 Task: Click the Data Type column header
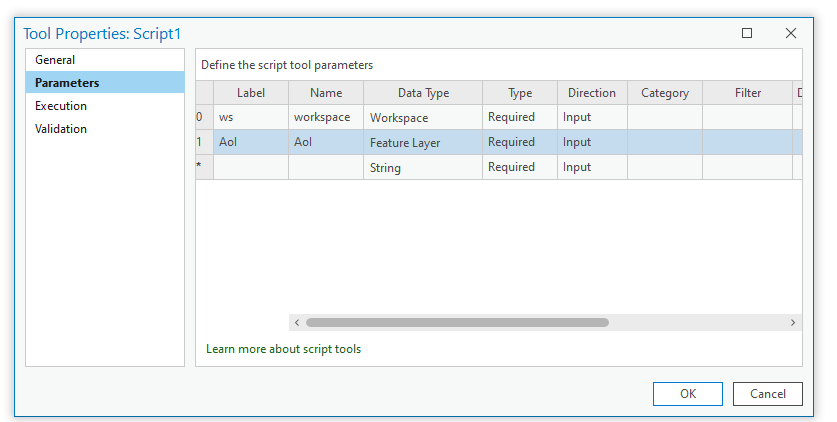coord(422,93)
